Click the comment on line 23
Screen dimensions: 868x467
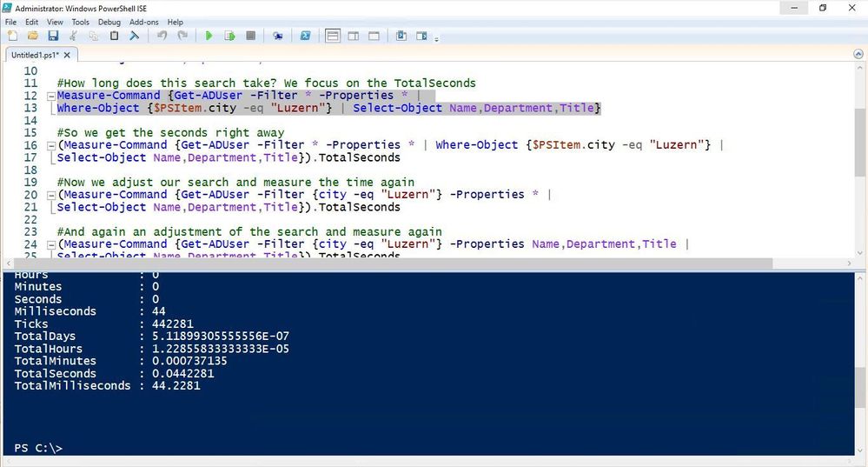pos(249,231)
